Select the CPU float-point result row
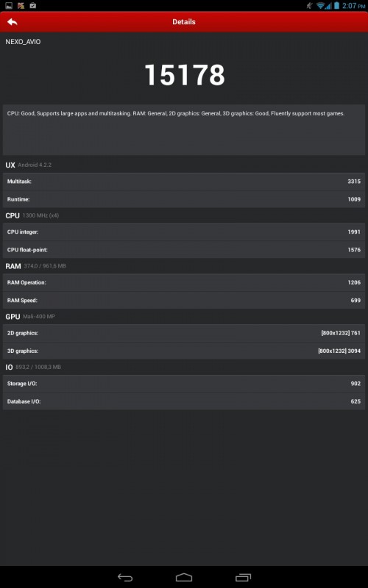Image resolution: width=368 pixels, height=588 pixels. point(184,250)
